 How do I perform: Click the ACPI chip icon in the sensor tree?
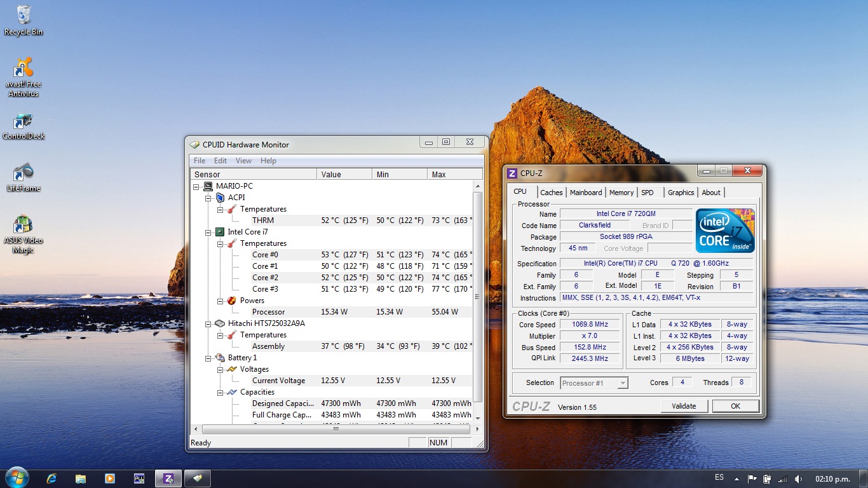220,198
